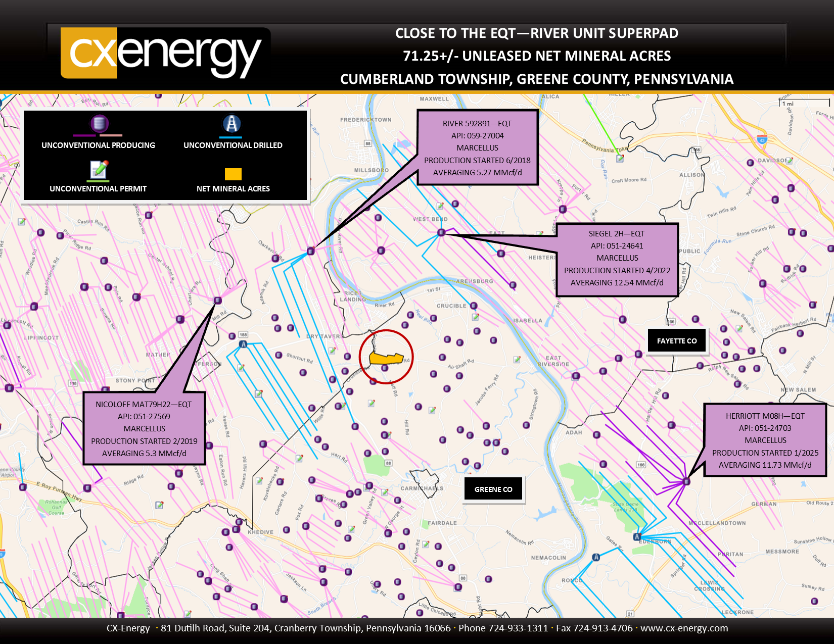The image size is (834, 644).
Task: Click the FAYETTE CO label
Action: point(677,341)
